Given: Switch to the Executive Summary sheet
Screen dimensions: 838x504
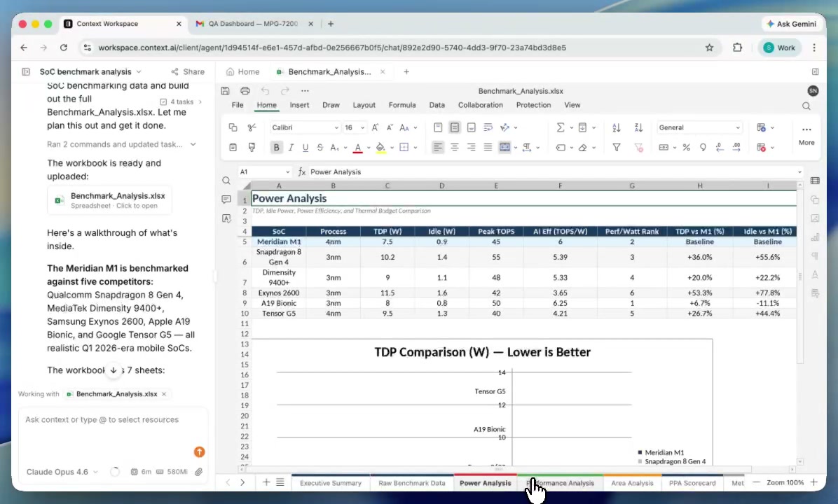Looking at the screenshot, I should pyautogui.click(x=330, y=483).
